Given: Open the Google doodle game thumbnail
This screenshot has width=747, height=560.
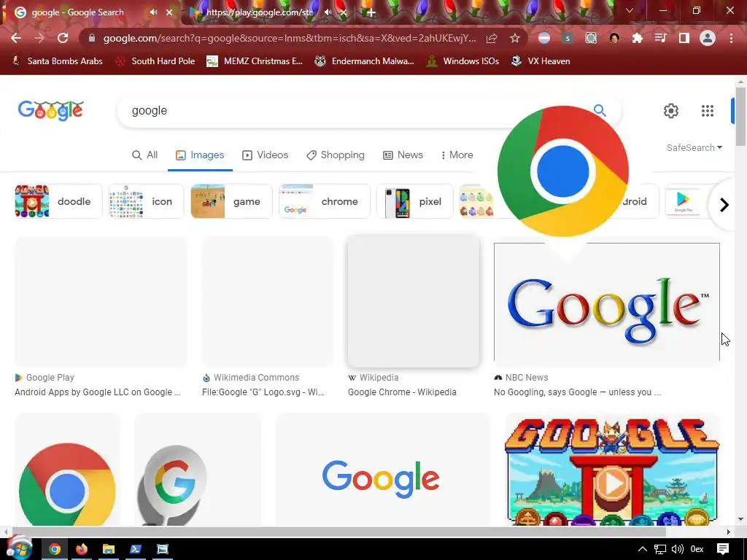Looking at the screenshot, I should 612,470.
